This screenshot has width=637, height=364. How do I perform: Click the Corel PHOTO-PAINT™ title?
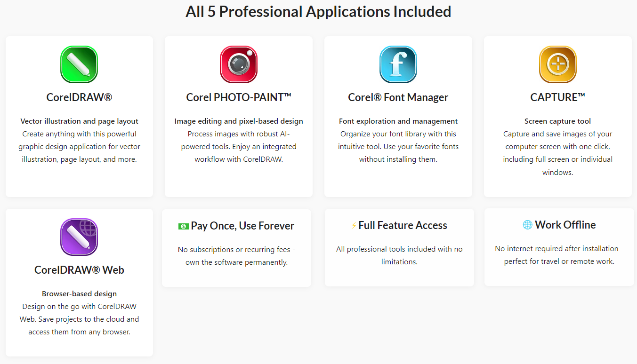[239, 97]
